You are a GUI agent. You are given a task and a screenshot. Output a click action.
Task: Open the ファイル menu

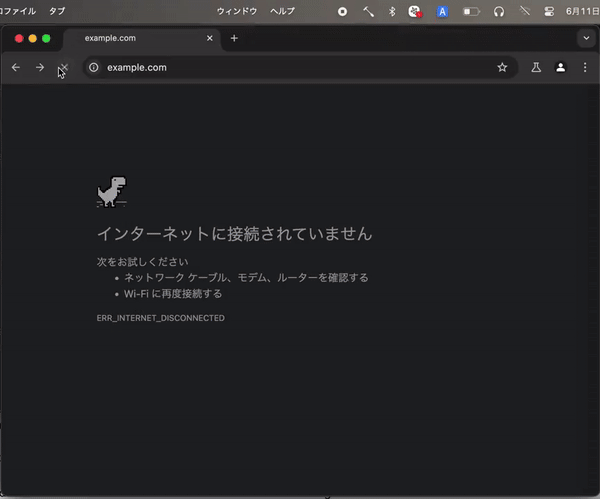point(18,11)
